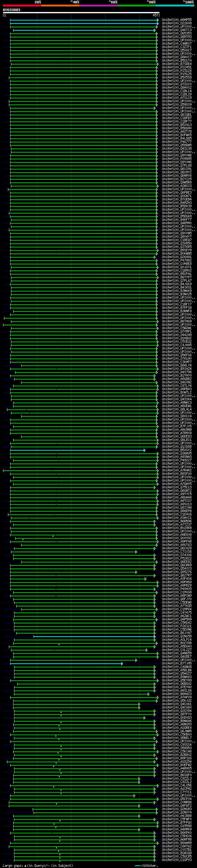Open hit UniRef100_C3KHP7
Image resolution: width=197 pixels, height=868 pixels.
coord(176,362)
